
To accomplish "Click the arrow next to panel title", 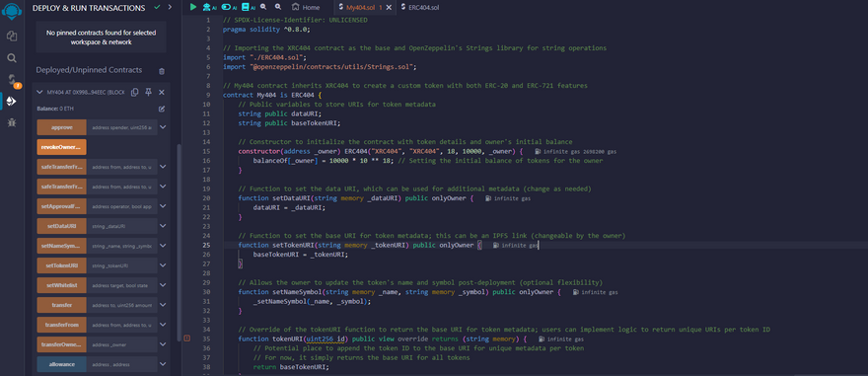I will tap(170, 8).
